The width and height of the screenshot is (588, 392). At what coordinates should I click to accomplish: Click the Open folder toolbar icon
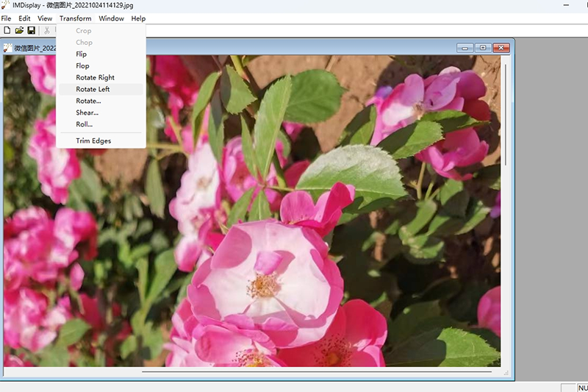pos(19,30)
